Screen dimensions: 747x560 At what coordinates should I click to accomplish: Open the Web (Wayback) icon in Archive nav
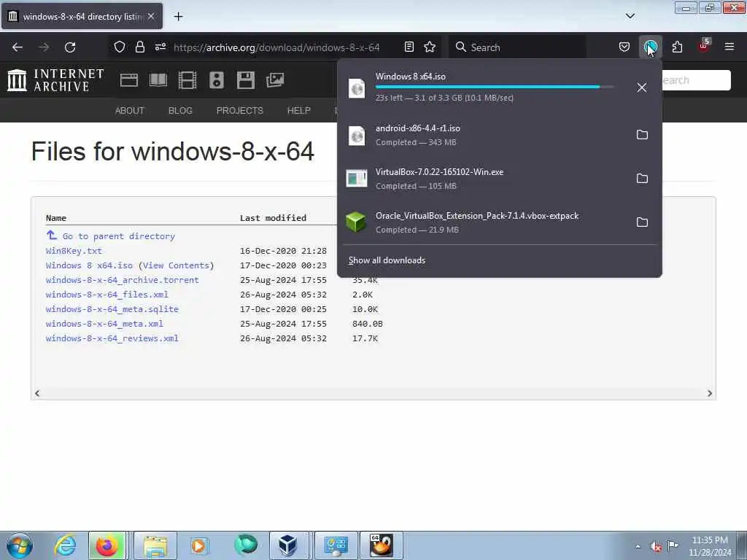pyautogui.click(x=128, y=80)
